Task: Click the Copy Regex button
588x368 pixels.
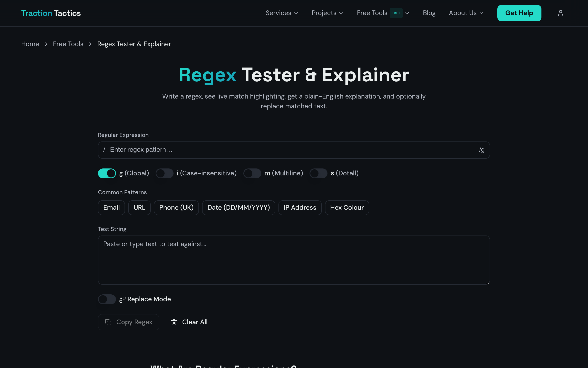Action: tap(129, 322)
